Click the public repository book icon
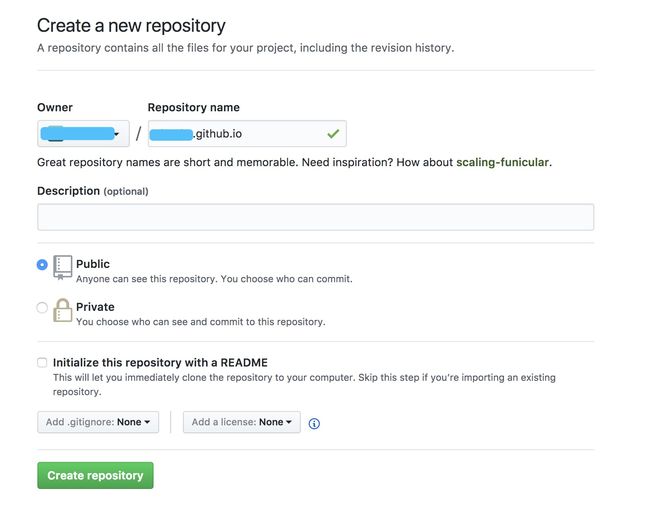Image resolution: width=650 pixels, height=512 pixels. tap(63, 267)
